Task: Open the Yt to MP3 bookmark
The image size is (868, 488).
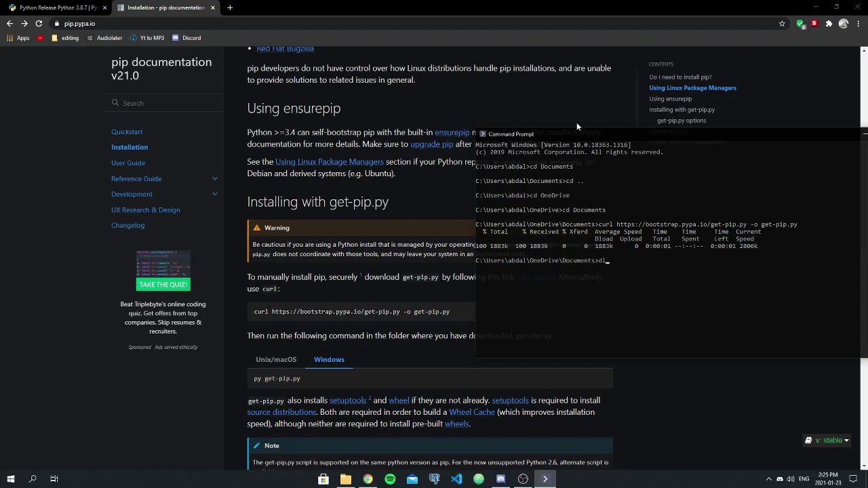Action: tap(147, 38)
